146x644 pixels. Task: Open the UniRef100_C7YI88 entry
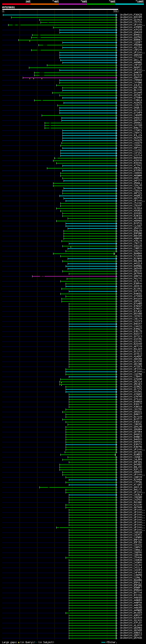[131, 58]
